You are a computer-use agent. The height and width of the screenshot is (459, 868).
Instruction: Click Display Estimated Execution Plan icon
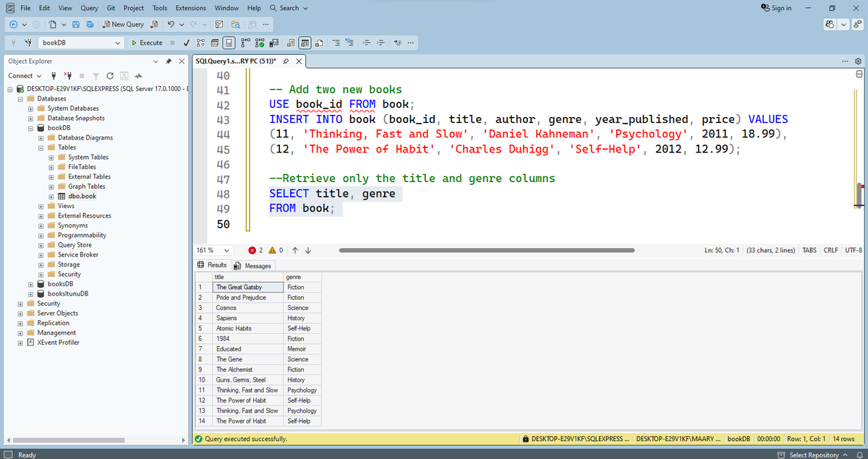pos(200,43)
